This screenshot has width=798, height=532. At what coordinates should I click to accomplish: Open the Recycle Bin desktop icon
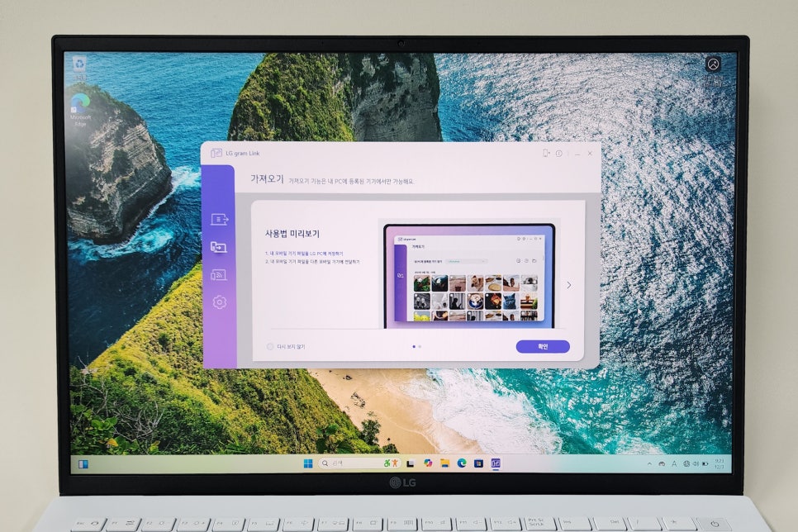pyautogui.click(x=79, y=67)
